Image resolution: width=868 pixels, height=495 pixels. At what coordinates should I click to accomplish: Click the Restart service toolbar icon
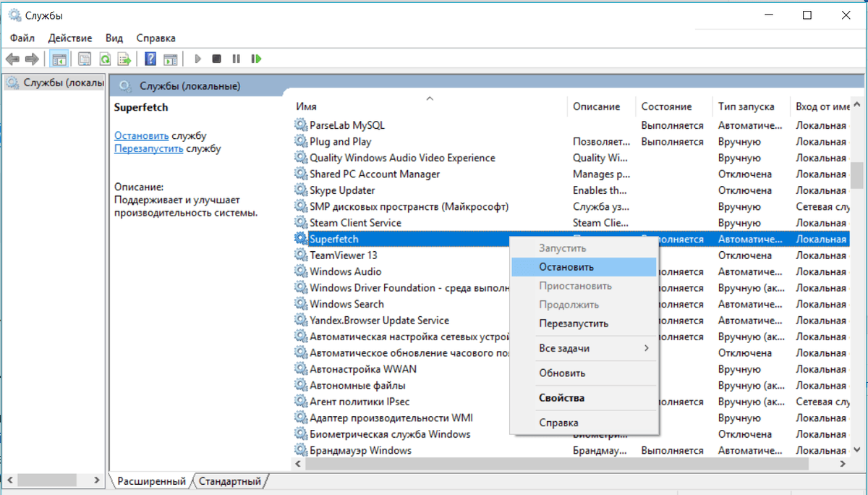point(256,59)
